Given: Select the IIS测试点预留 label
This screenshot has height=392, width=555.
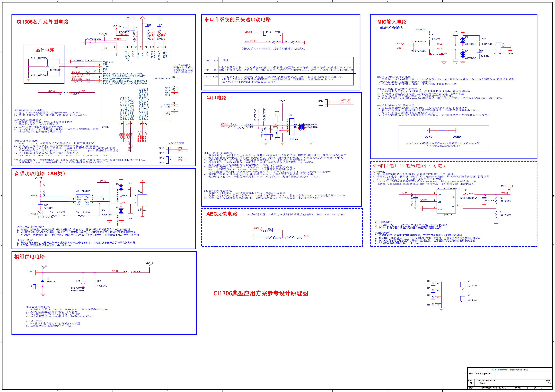Looking at the screenshot, I should (175, 143).
